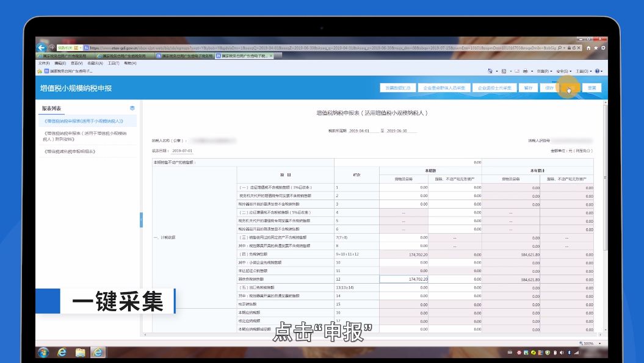Open the browser Tools gear icon
This screenshot has width=644, height=363.
point(603,48)
